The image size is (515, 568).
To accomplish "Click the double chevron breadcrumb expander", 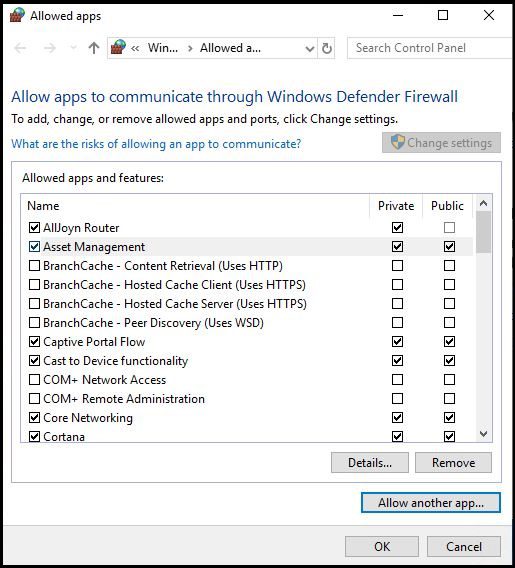I will (x=135, y=48).
